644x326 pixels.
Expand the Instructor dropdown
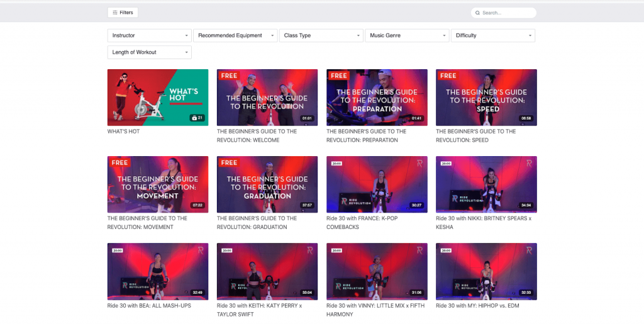150,35
